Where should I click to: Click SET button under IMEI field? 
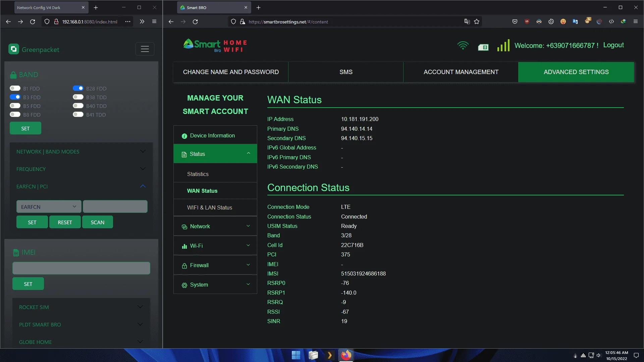pyautogui.click(x=28, y=284)
